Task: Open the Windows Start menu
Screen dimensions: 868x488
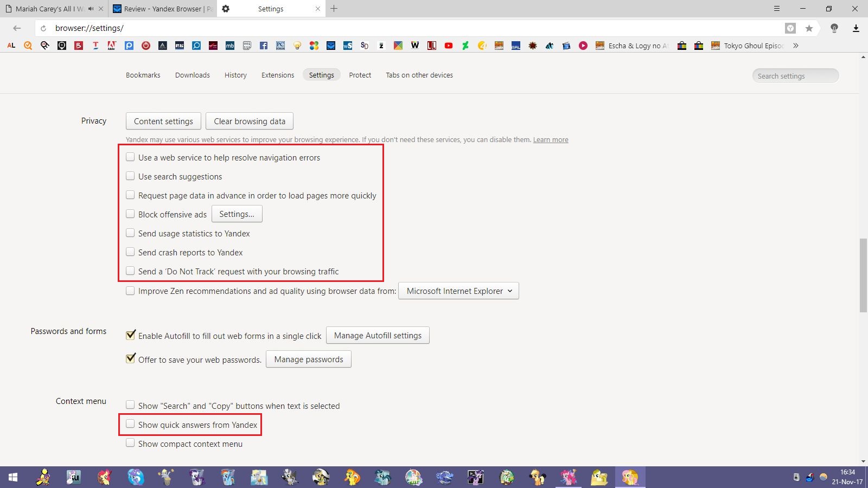Action: (x=13, y=477)
